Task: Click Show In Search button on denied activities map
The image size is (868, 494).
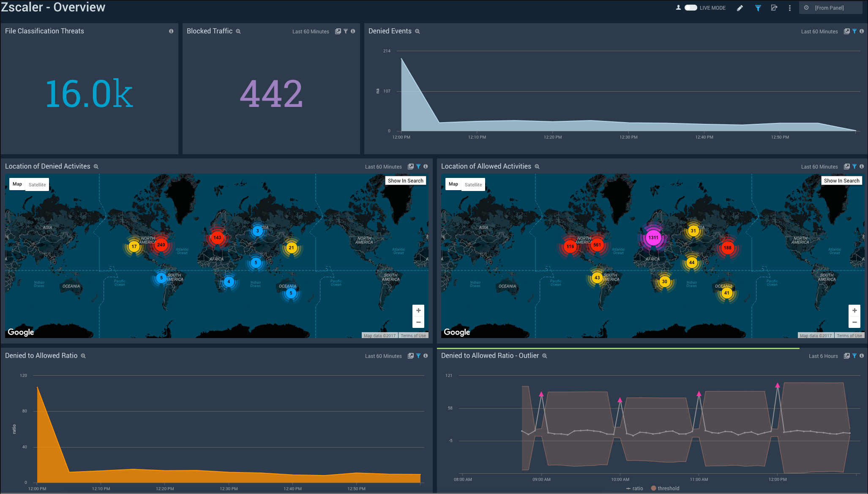Action: [x=405, y=181]
